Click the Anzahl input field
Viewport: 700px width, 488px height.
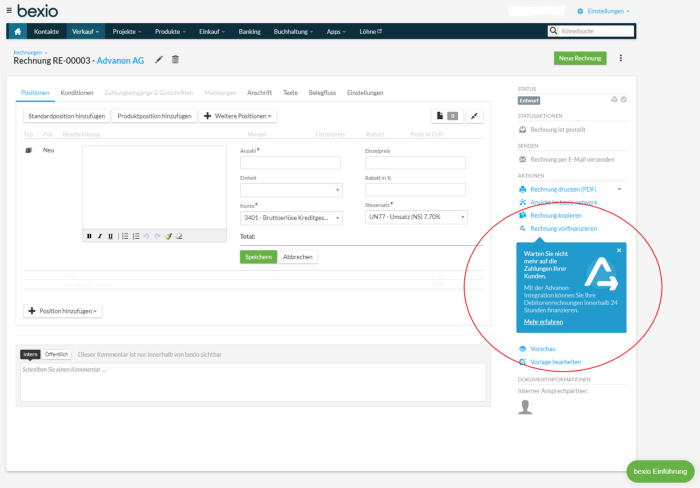click(291, 163)
